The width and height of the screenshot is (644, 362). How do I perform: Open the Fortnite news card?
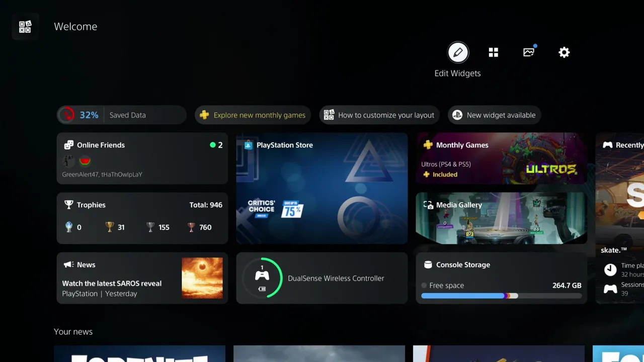pyautogui.click(x=139, y=353)
